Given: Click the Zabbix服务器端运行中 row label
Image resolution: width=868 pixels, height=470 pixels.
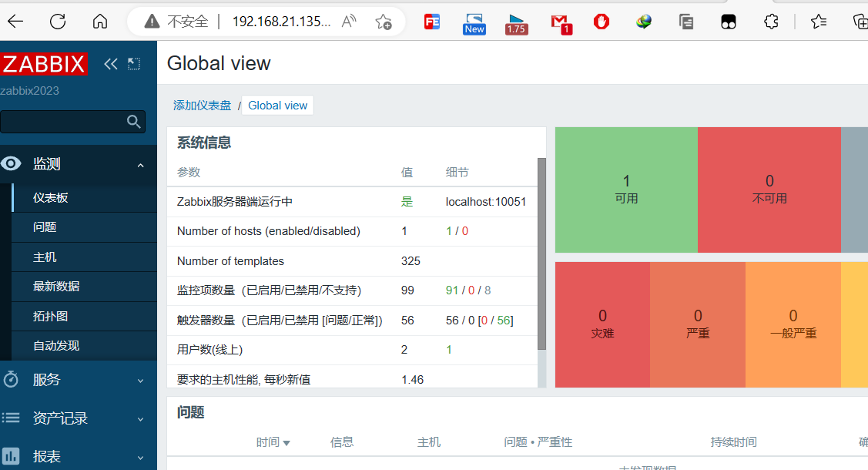Looking at the screenshot, I should [x=235, y=202].
